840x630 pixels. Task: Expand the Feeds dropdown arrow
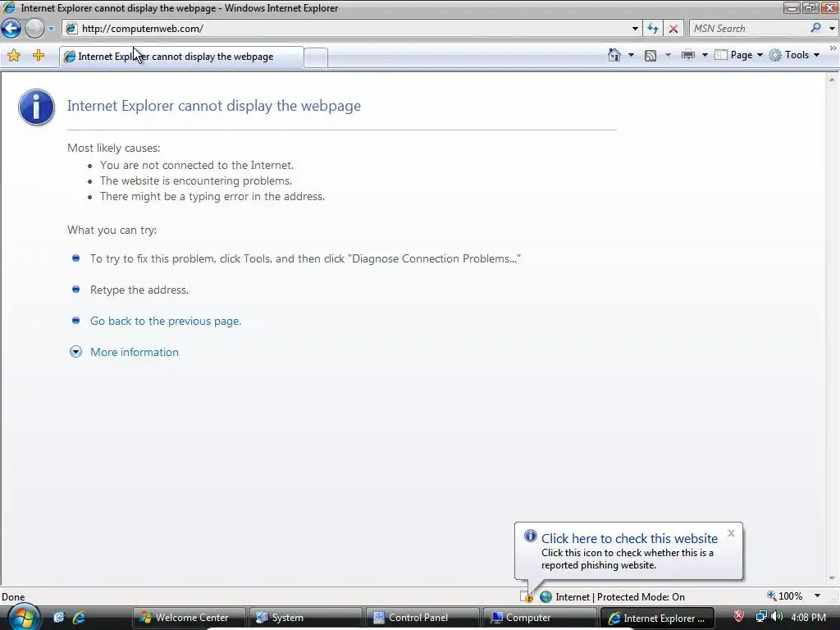668,55
